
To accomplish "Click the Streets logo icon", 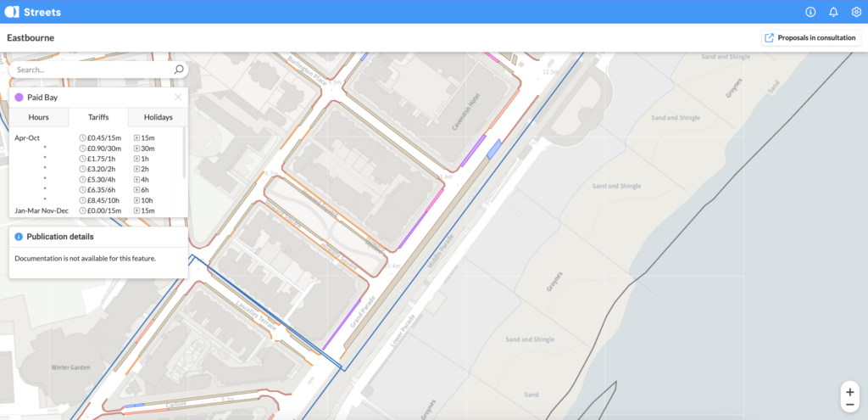I will [x=12, y=12].
